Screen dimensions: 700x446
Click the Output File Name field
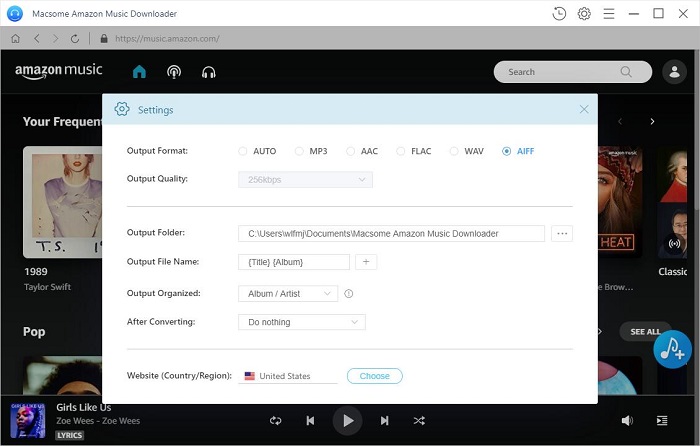[x=294, y=262]
